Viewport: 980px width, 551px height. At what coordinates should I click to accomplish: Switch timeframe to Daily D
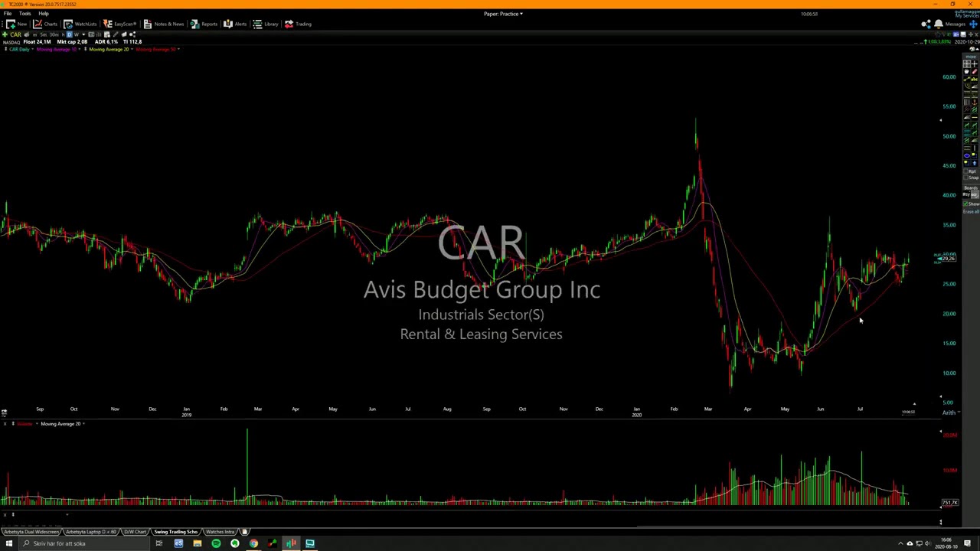click(x=70, y=34)
